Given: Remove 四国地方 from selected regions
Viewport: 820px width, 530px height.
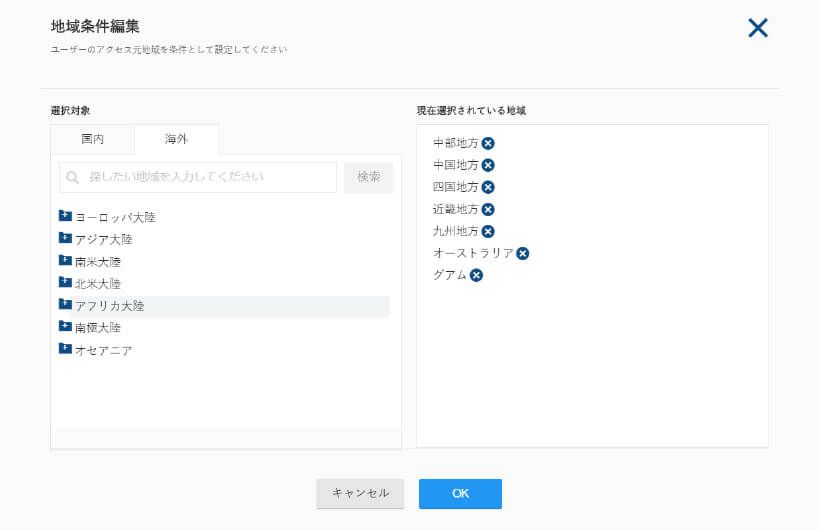Looking at the screenshot, I should (488, 187).
